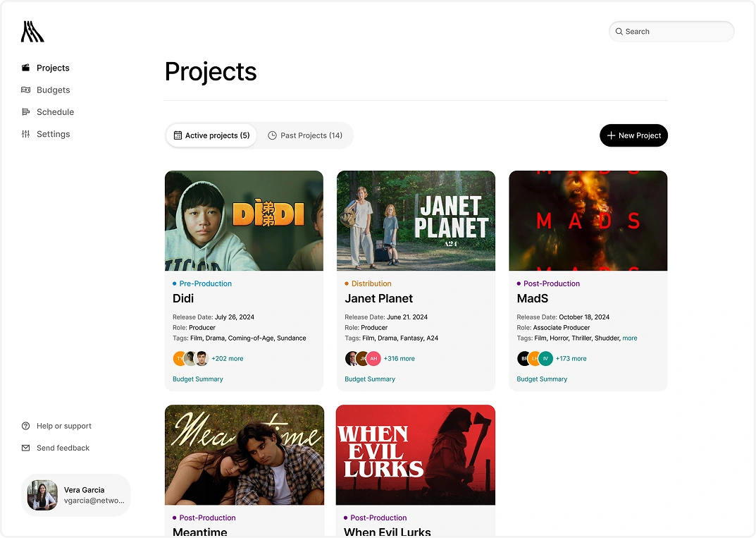Screen dimensions: 756x538
Task: Click the Janet Planet project title
Action: point(379,299)
